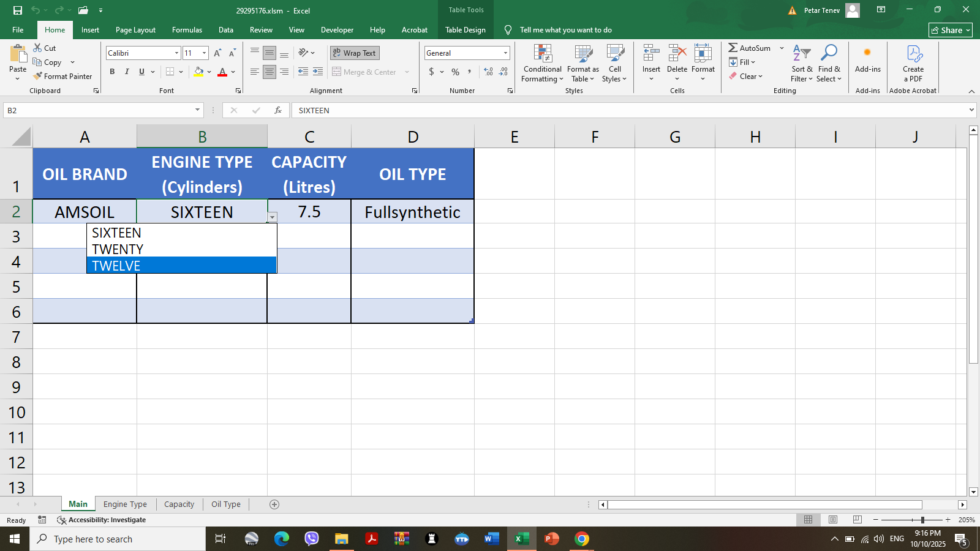Click the Increase Decimal icon
This screenshot has height=551, width=980.
pos(488,72)
